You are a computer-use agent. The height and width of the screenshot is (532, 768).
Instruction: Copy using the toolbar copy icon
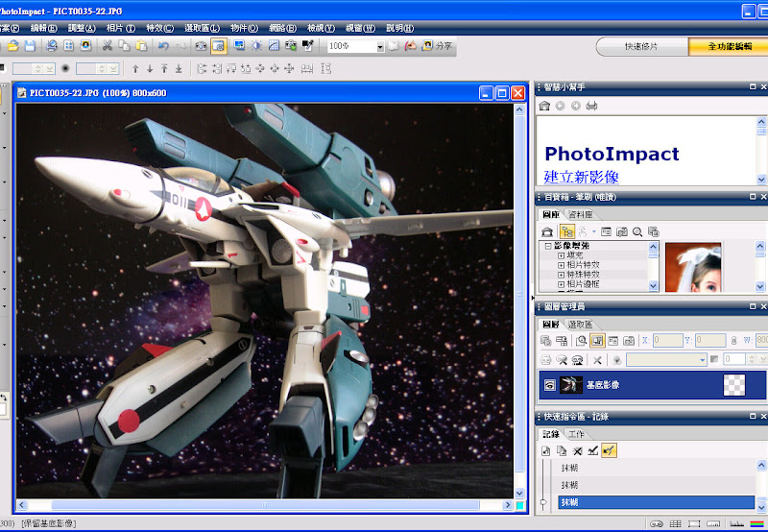point(124,46)
